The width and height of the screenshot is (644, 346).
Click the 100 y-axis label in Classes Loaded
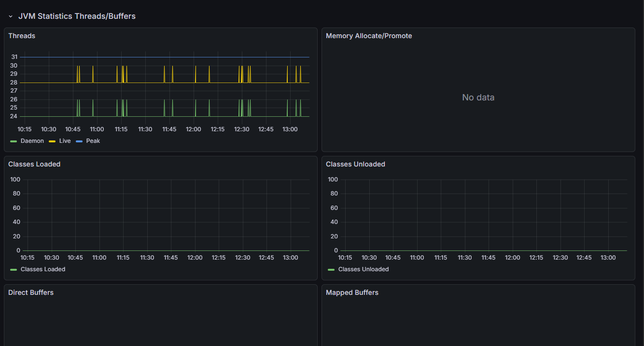pos(15,180)
